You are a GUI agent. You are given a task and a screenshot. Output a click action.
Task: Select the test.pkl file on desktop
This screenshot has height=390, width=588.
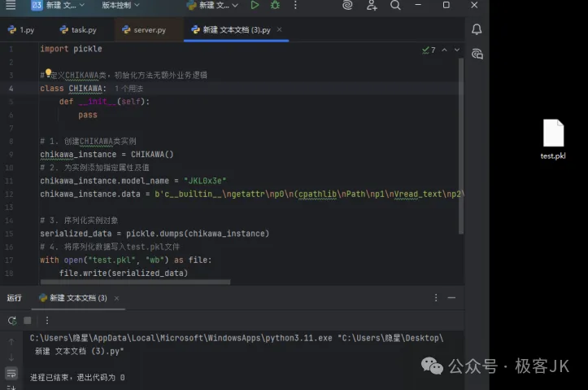[553, 139]
